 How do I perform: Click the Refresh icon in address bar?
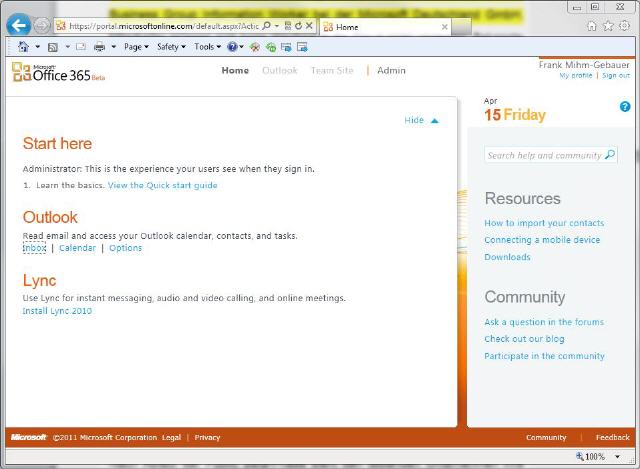coord(298,26)
